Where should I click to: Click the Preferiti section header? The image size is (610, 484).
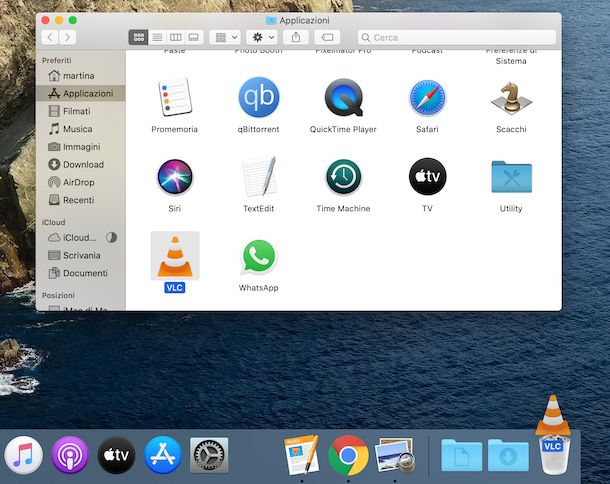coord(57,60)
